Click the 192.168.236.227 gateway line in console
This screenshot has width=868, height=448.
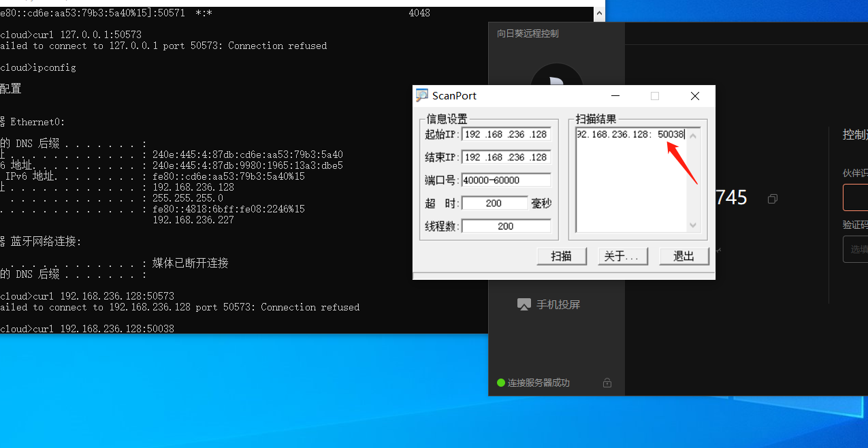pyautogui.click(x=193, y=220)
